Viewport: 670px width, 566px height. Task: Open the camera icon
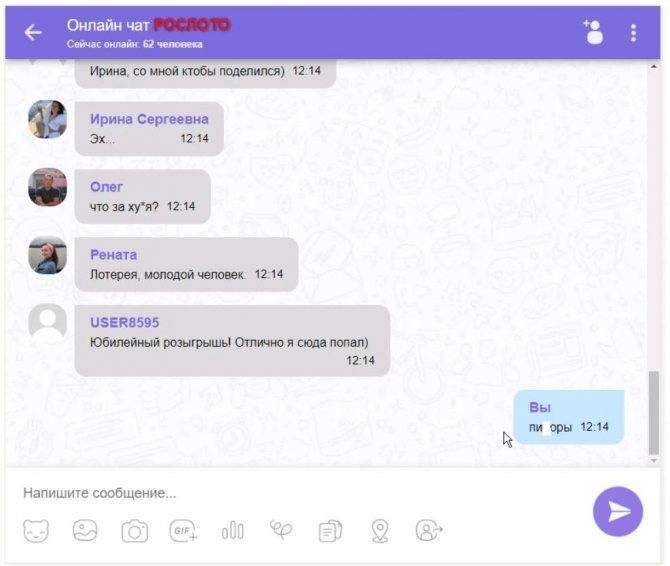click(135, 531)
